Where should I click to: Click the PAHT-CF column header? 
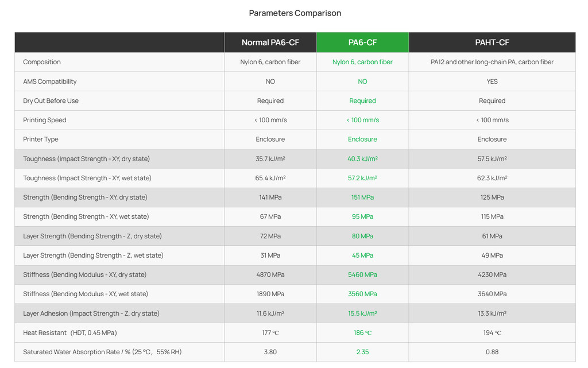[x=492, y=42]
